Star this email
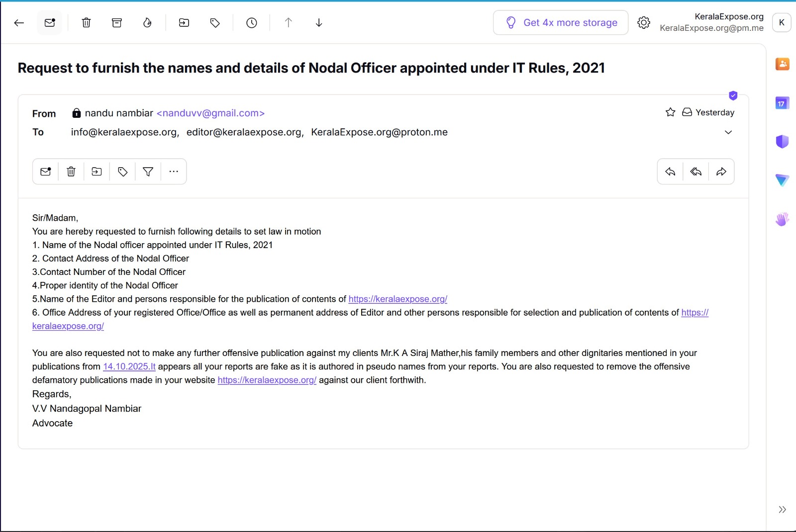This screenshot has width=796, height=532. click(670, 112)
